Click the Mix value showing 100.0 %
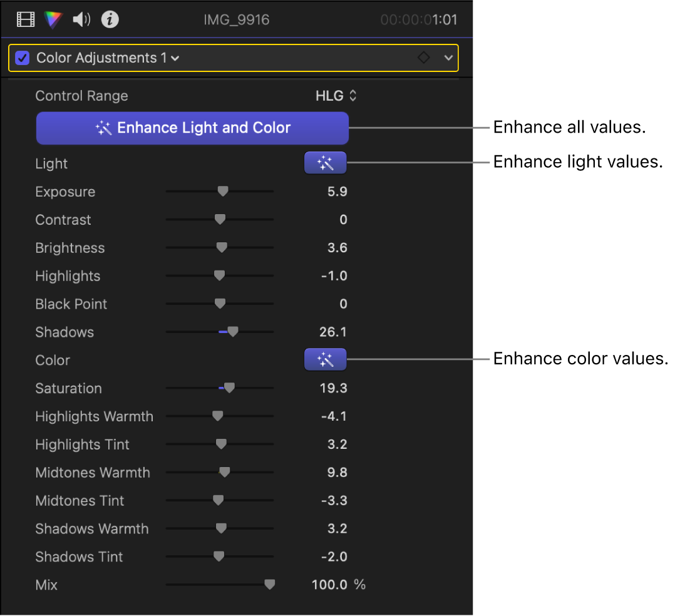 pos(338,585)
